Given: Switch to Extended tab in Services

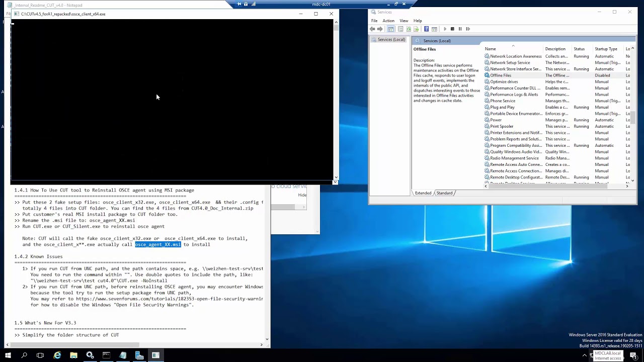Looking at the screenshot, I should [x=423, y=193].
